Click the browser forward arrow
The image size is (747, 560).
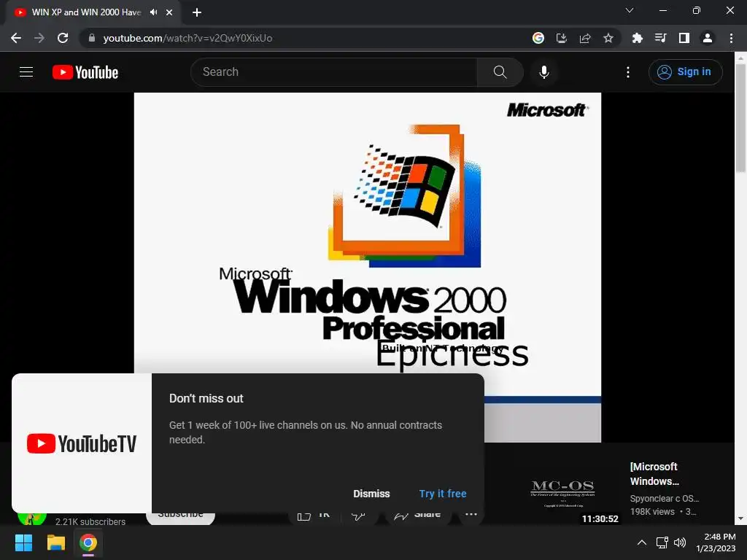point(39,38)
